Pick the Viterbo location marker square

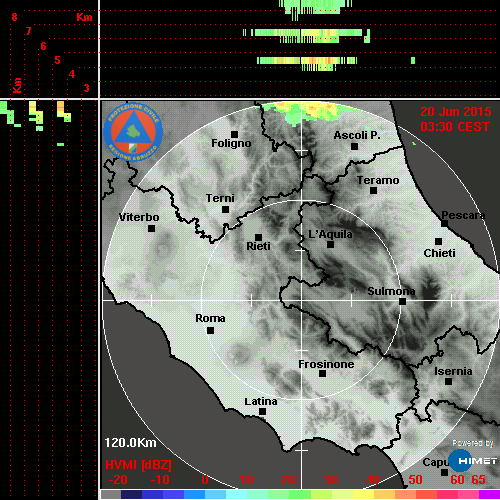coord(151,229)
